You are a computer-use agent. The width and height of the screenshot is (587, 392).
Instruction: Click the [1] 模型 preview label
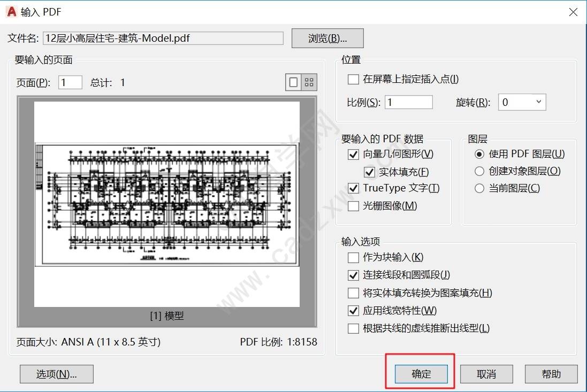click(x=167, y=316)
